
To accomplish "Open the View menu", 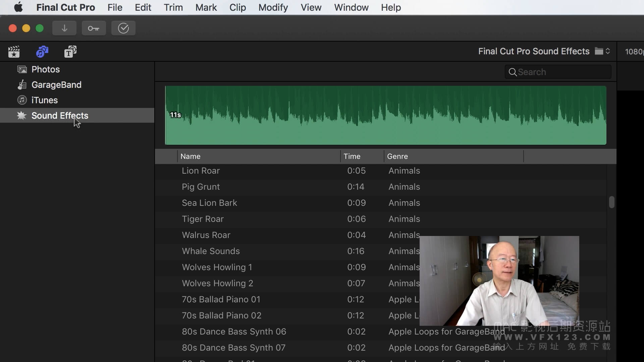I will pyautogui.click(x=311, y=7).
